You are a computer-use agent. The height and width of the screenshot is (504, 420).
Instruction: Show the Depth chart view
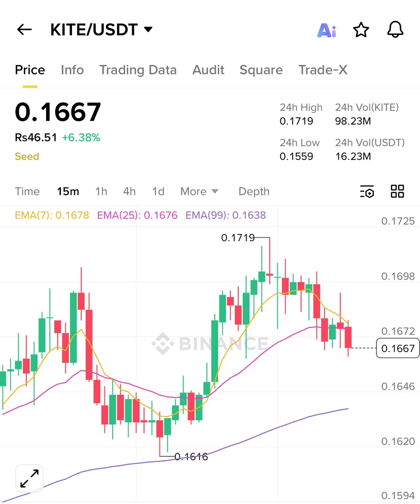pyautogui.click(x=254, y=191)
